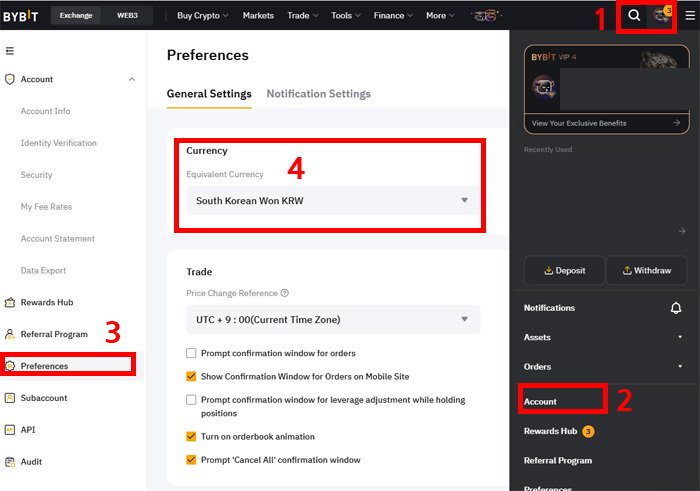Enable Prompt confirmation window for orders

point(191,353)
